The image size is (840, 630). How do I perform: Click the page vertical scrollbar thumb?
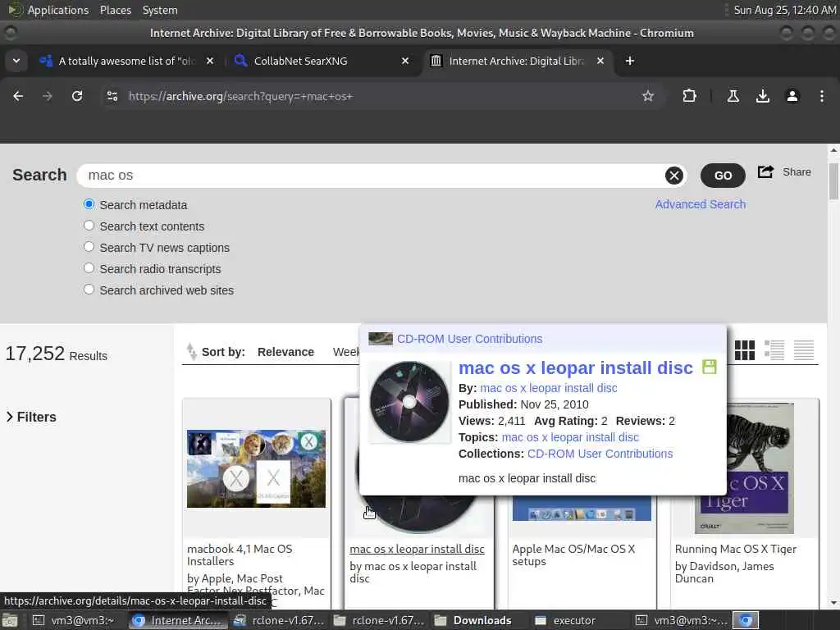click(833, 181)
